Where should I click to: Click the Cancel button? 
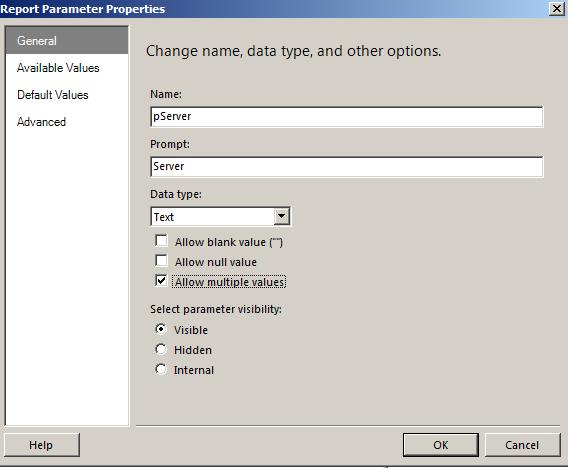[522, 445]
